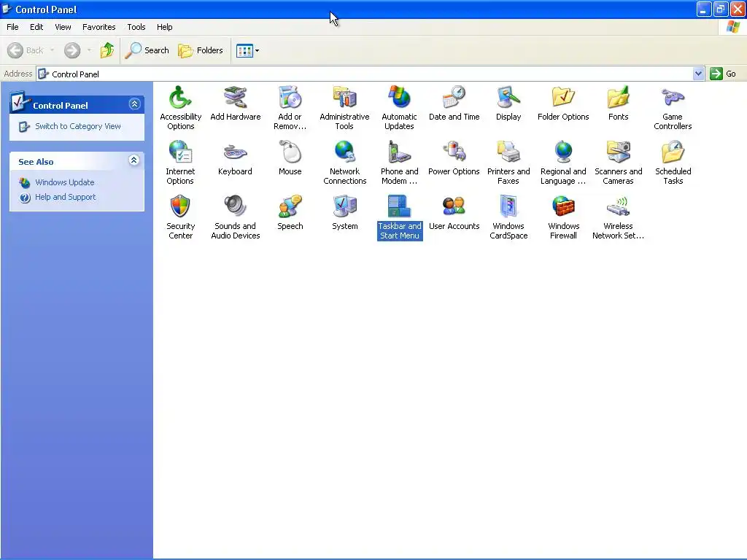The height and width of the screenshot is (560, 747).
Task: Open Accessibility Options icon
Action: 181,108
